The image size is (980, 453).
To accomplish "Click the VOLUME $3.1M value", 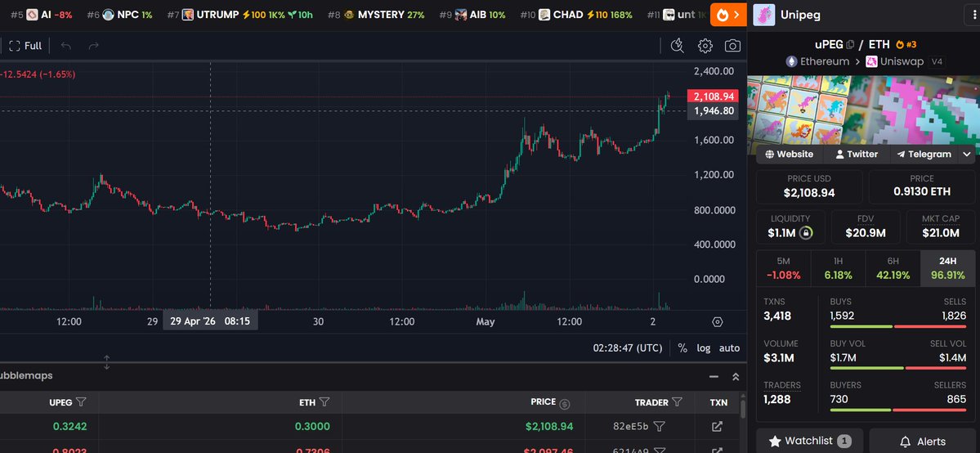I will pyautogui.click(x=779, y=358).
